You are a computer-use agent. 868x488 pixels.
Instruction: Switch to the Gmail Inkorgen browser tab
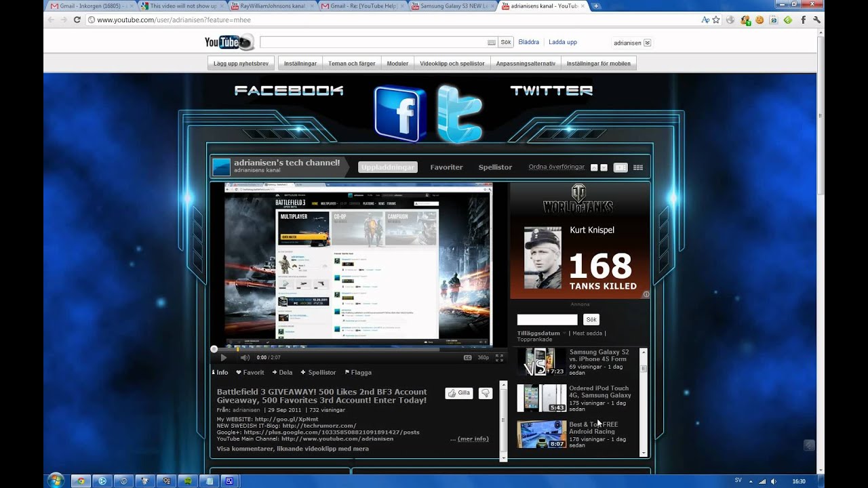[x=91, y=6]
